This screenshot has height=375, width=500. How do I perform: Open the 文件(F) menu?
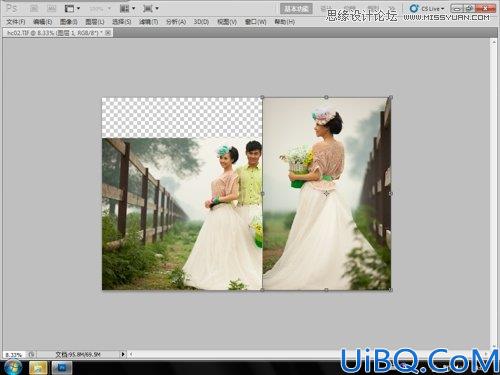pyautogui.click(x=16, y=22)
